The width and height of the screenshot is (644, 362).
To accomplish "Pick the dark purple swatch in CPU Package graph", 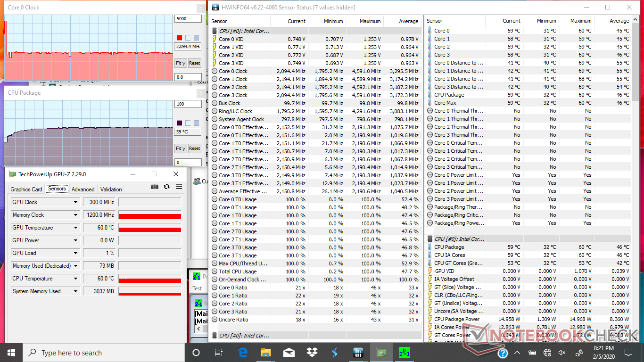I will (180, 123).
